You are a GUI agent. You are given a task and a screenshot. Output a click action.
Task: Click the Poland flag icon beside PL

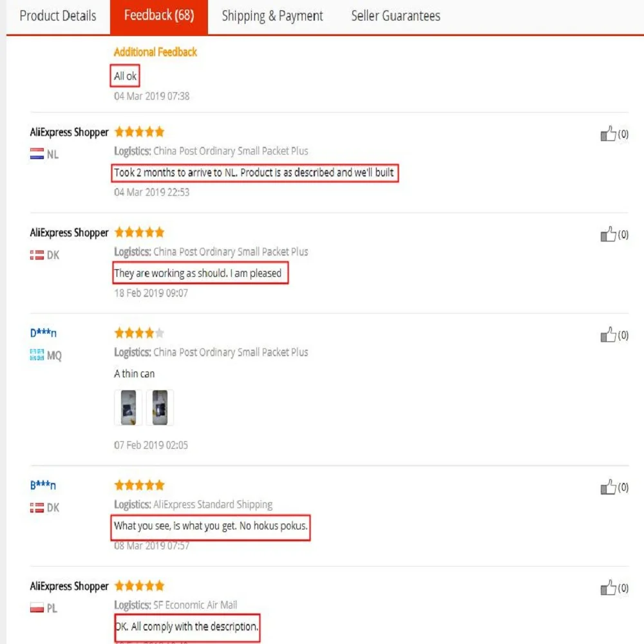tap(37, 607)
